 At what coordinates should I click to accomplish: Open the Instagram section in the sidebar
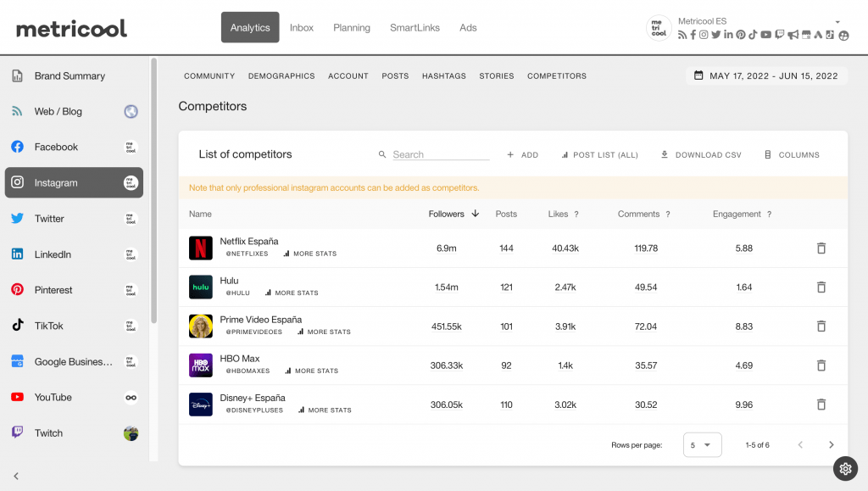click(x=75, y=182)
